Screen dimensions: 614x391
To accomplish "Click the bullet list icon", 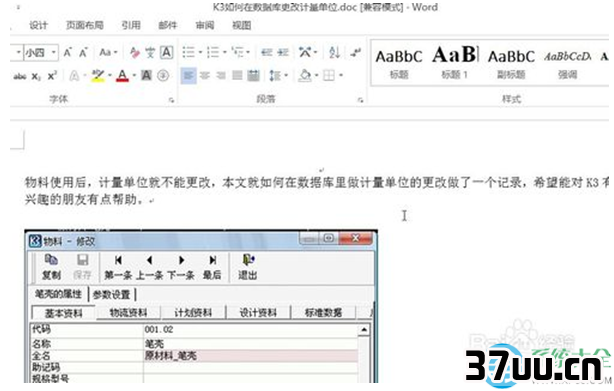I will [189, 52].
